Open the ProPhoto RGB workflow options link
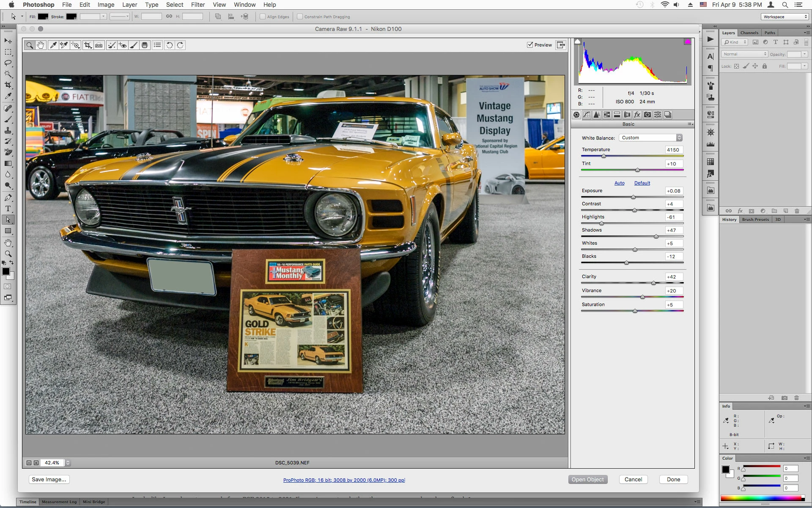This screenshot has height=508, width=812. 344,480
